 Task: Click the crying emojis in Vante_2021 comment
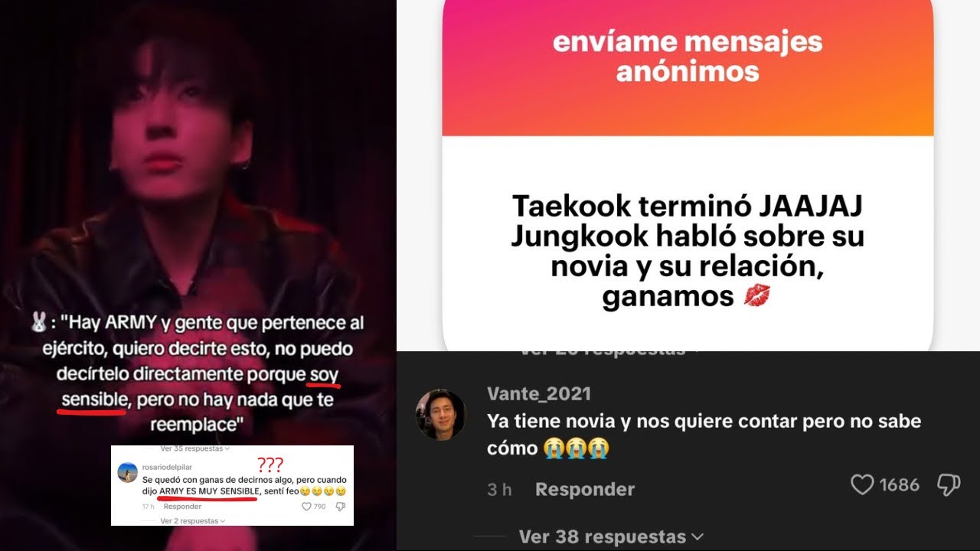point(577,448)
